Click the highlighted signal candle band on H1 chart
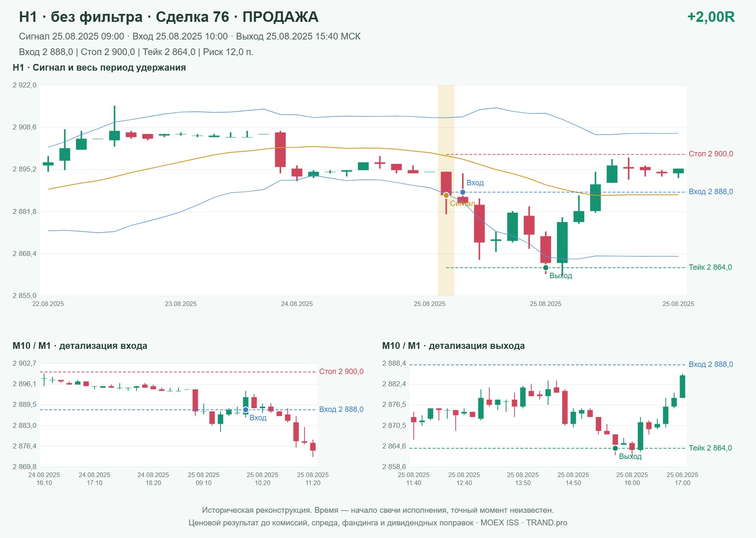Image resolution: width=756 pixels, height=538 pixels. [x=446, y=190]
